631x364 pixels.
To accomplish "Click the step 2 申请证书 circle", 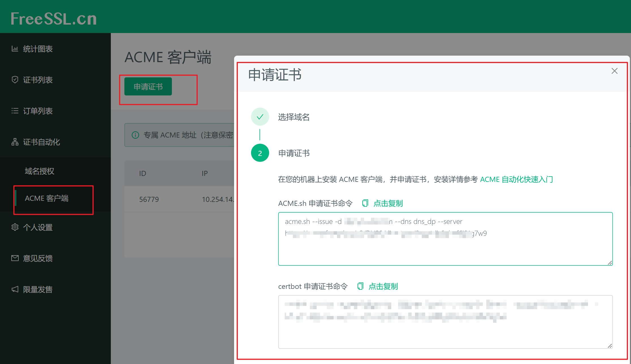I will click(x=260, y=153).
